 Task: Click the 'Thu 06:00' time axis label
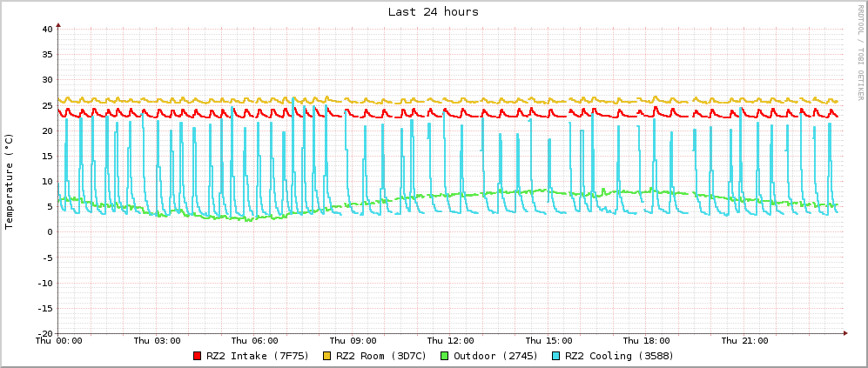[x=254, y=340]
